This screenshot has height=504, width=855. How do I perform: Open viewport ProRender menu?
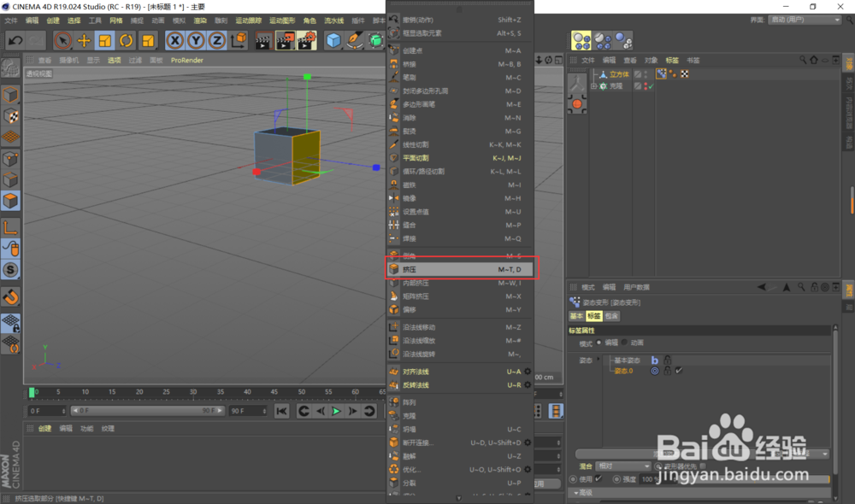tap(186, 61)
